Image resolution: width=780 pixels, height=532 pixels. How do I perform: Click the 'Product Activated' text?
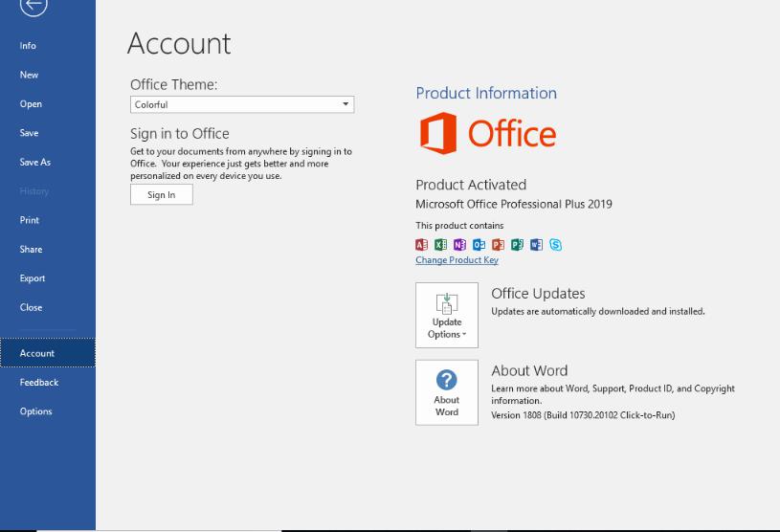click(471, 185)
